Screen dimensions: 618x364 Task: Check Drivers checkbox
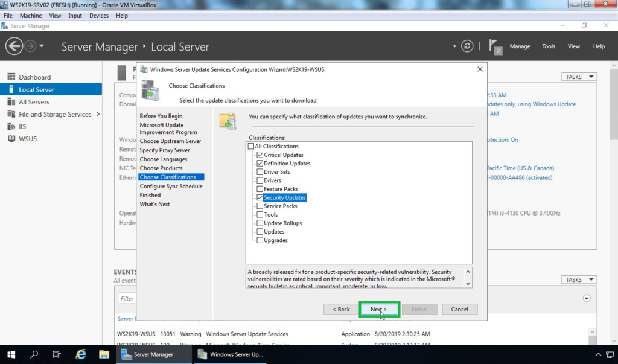pyautogui.click(x=260, y=180)
